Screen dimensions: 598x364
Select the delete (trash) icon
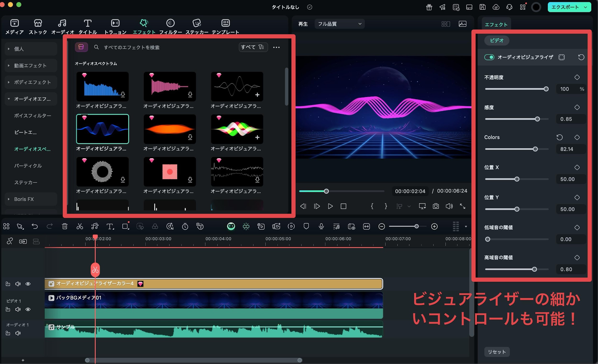click(65, 226)
